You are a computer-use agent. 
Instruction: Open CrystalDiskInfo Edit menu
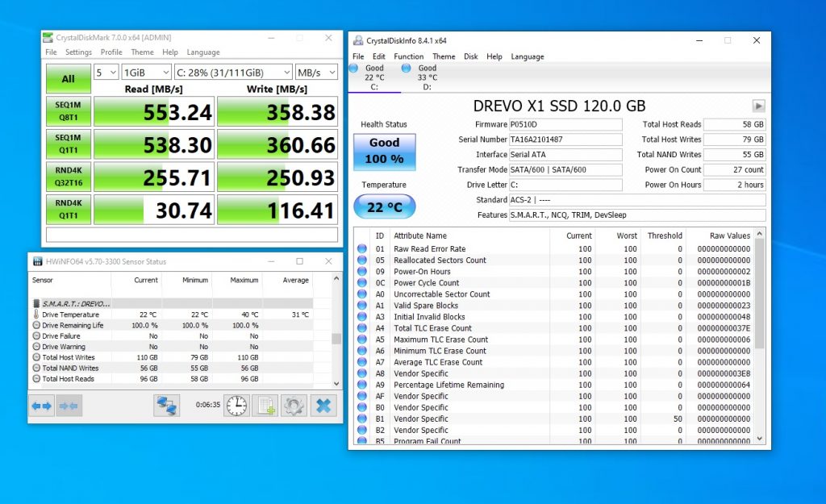(x=379, y=56)
